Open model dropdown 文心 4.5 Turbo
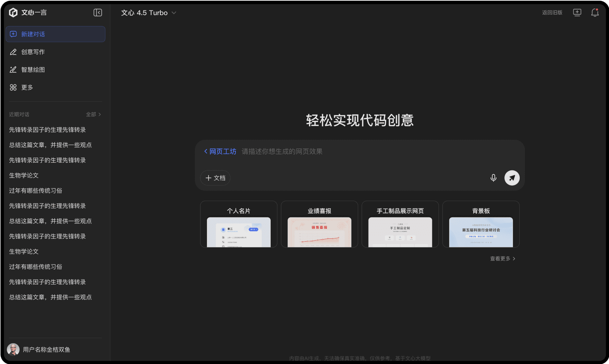The width and height of the screenshot is (609, 364). coord(149,13)
